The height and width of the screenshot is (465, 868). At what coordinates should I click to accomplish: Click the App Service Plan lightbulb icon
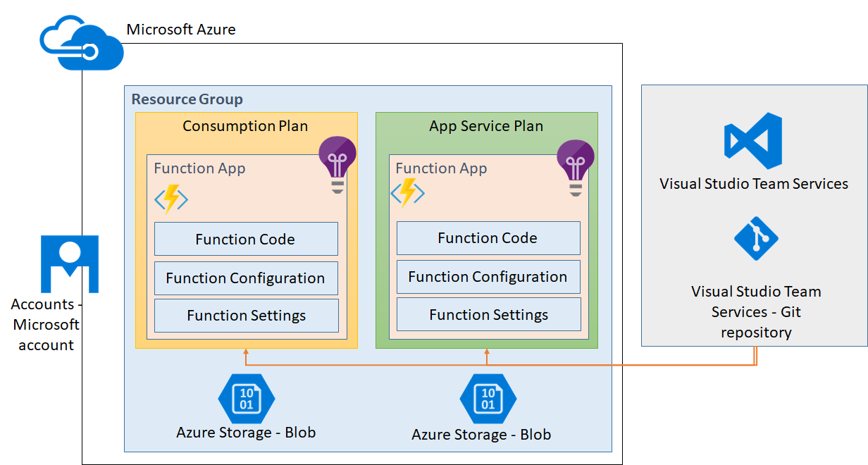point(576,168)
